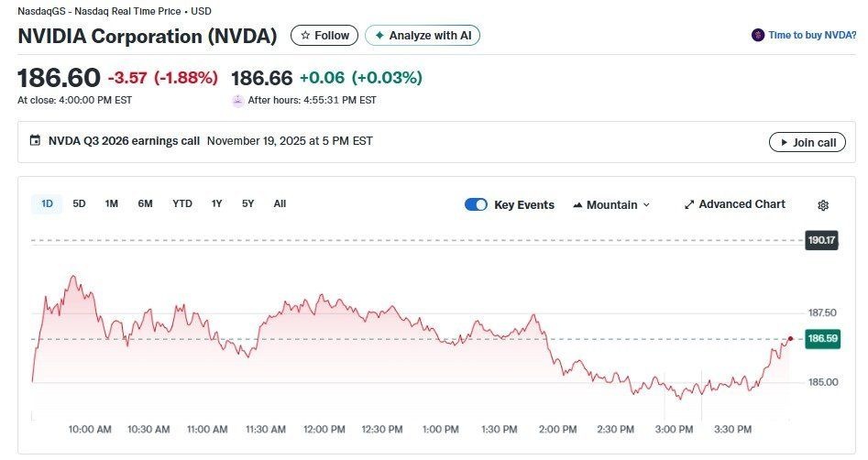The height and width of the screenshot is (460, 868).
Task: Click the star icon on Follow
Action: click(305, 36)
